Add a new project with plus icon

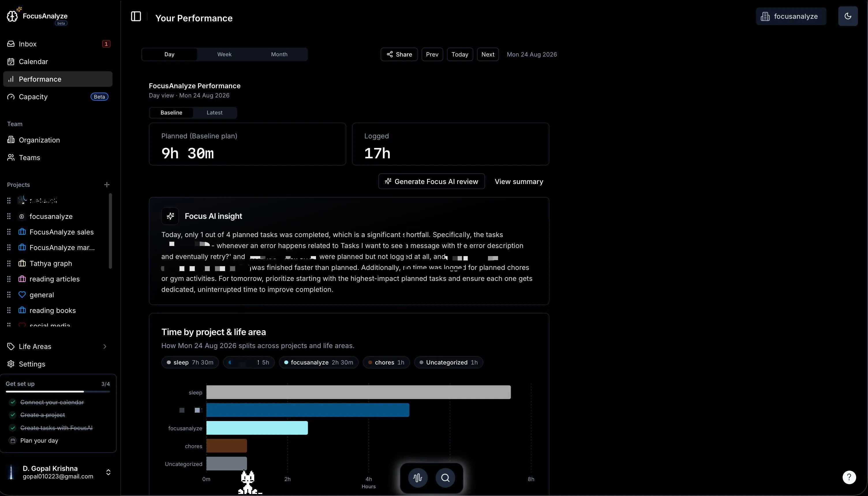pyautogui.click(x=107, y=185)
